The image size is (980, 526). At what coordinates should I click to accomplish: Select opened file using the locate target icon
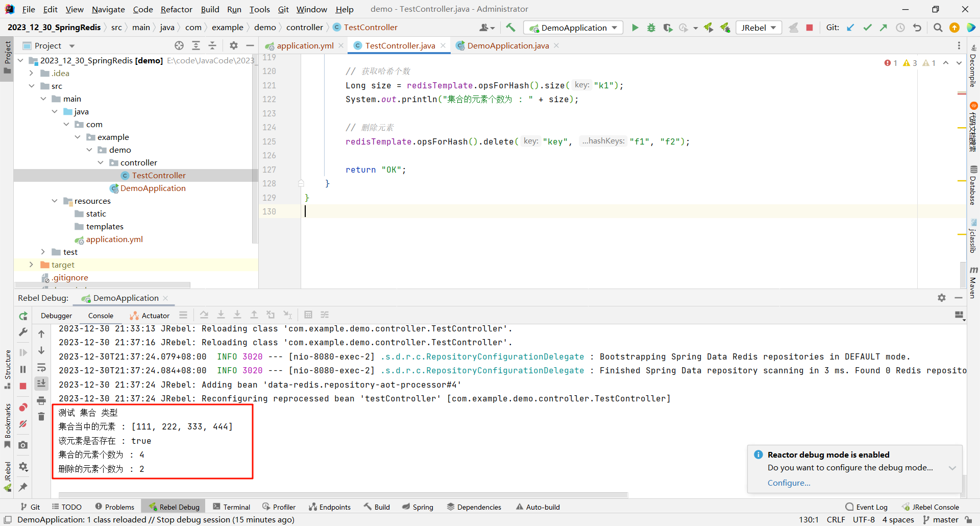(179, 45)
